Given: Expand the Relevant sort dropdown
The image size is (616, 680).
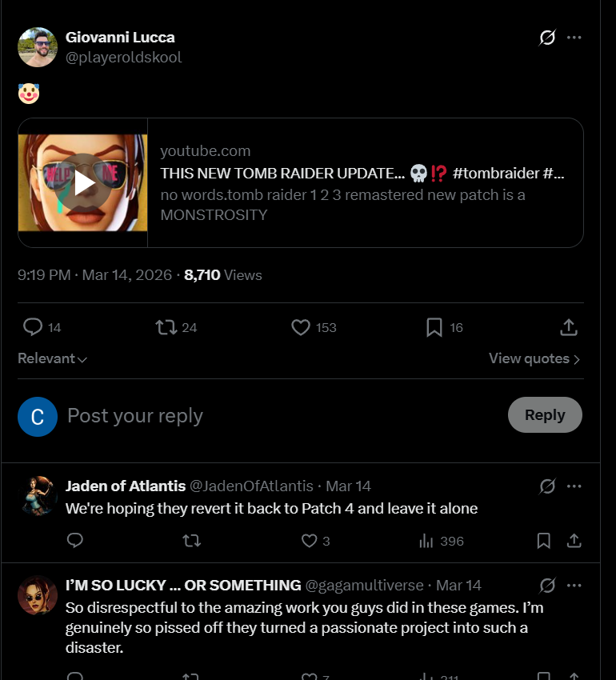Looking at the screenshot, I should [53, 358].
